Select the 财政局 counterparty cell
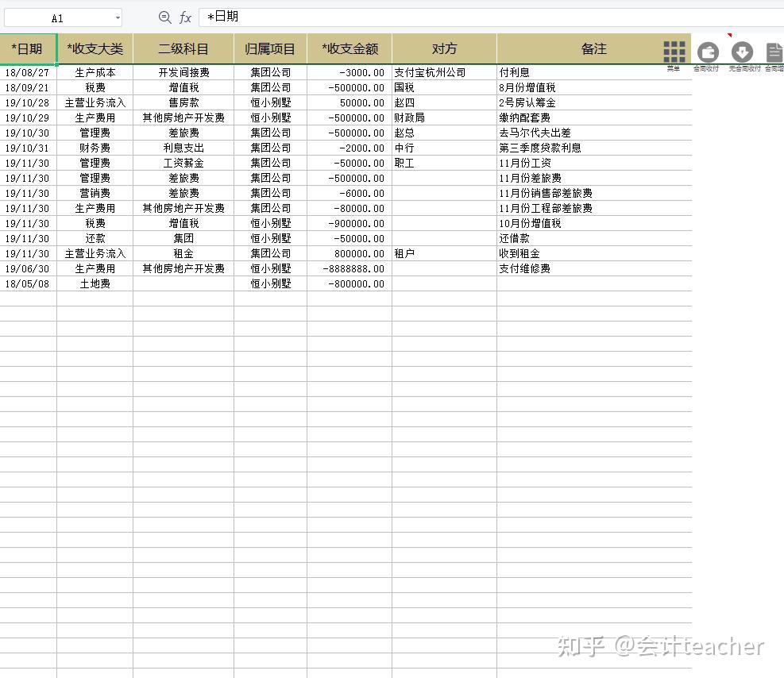Screen dimensions: 784x678 point(445,118)
